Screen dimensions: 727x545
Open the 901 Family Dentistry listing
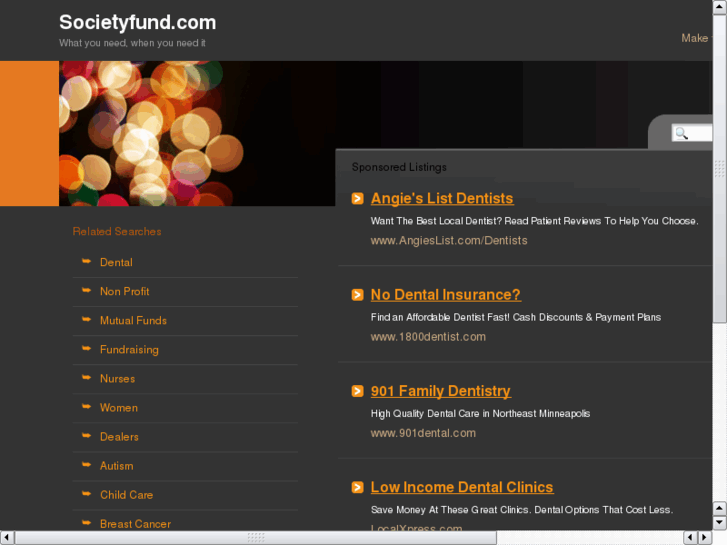coord(440,391)
